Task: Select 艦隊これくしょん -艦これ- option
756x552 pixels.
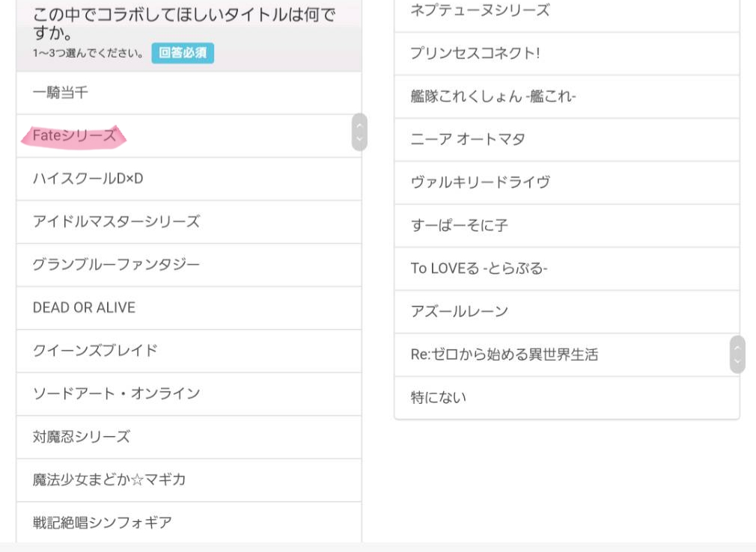Action: [x=493, y=96]
